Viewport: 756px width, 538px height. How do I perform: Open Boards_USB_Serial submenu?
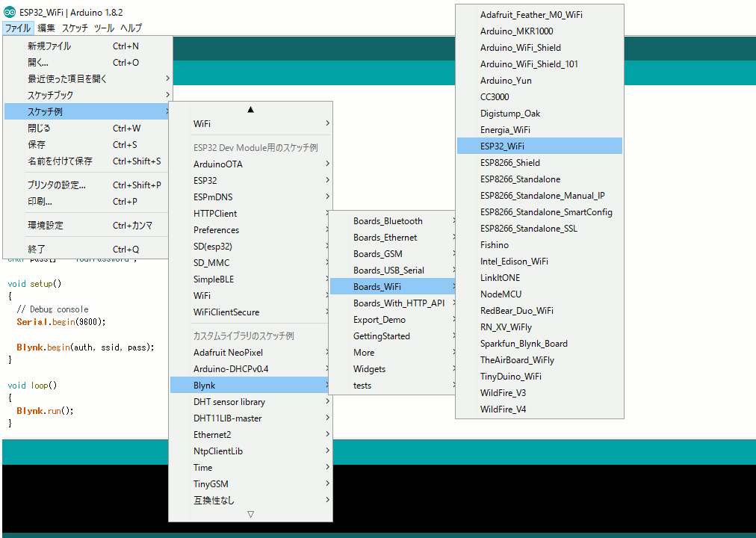pos(393,270)
